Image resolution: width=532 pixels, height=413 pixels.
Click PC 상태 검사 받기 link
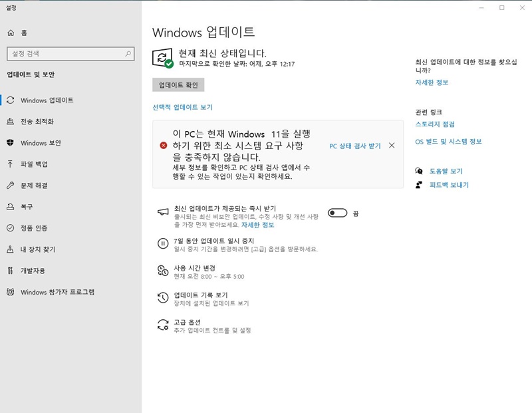click(x=355, y=146)
